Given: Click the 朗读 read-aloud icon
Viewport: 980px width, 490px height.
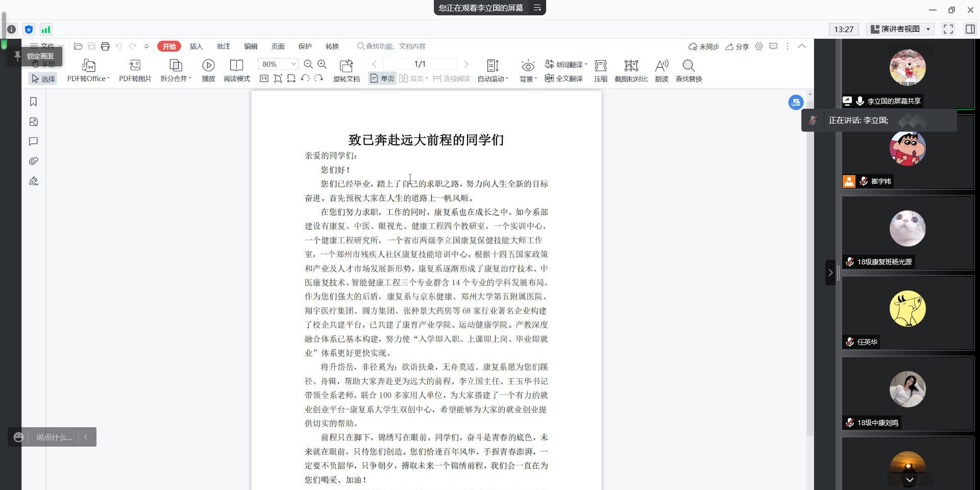Looking at the screenshot, I should pyautogui.click(x=661, y=65).
